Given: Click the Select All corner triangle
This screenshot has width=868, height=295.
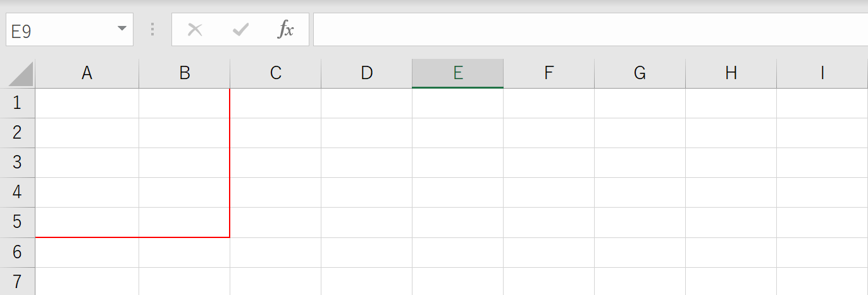Looking at the screenshot, I should [21, 73].
